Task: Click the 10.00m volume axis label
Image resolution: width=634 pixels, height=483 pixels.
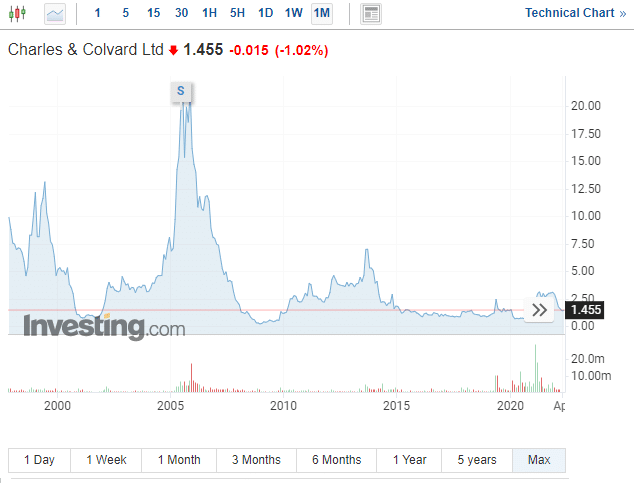Action: [591, 375]
